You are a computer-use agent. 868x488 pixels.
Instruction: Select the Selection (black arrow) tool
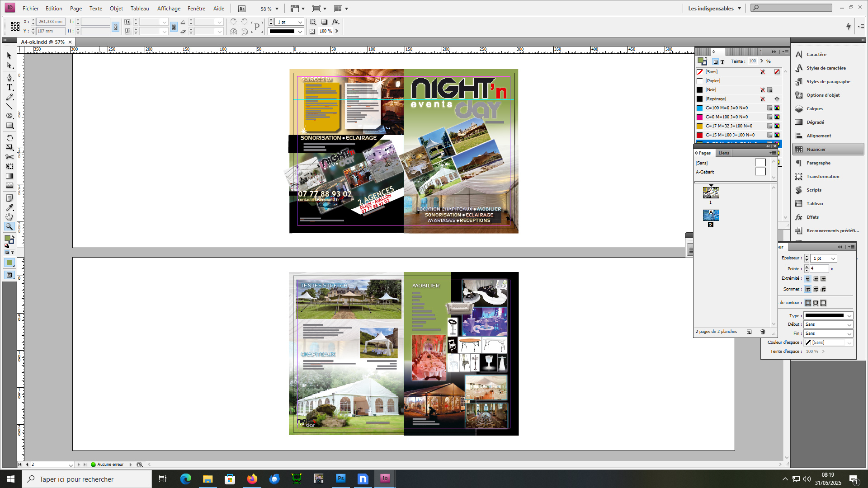9,56
